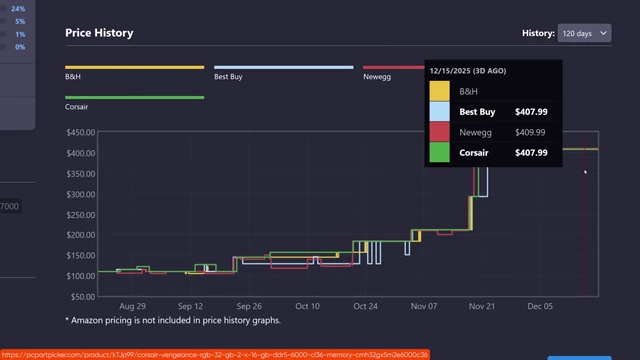Click the pcpartpicker.com URL in status bar
640x360 pixels.
point(215,355)
